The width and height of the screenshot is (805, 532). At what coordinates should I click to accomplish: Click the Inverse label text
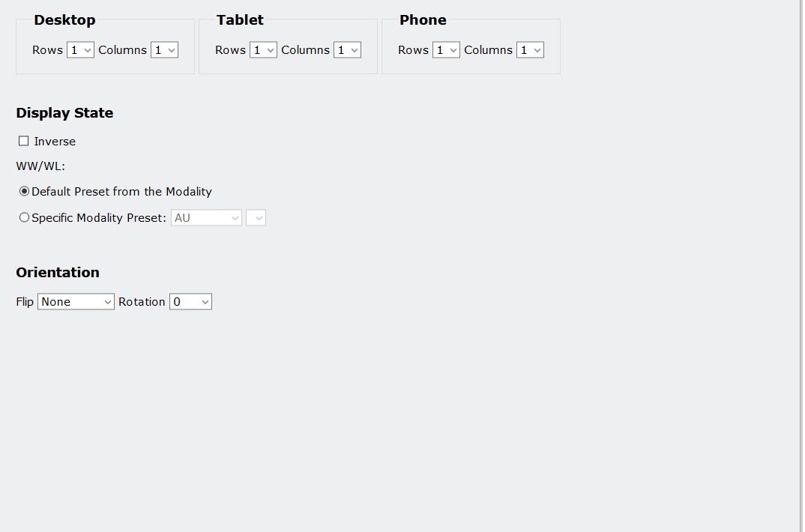point(55,142)
